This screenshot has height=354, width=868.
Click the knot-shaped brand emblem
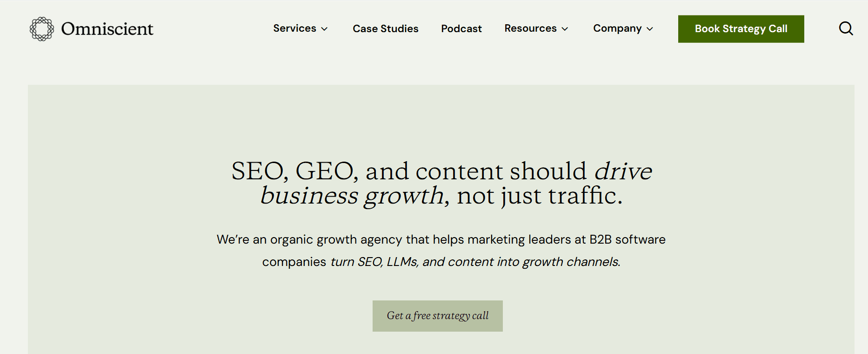click(x=42, y=28)
